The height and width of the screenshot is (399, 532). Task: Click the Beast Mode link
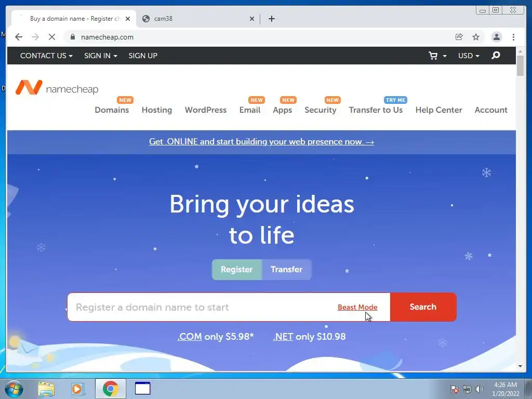point(357,307)
